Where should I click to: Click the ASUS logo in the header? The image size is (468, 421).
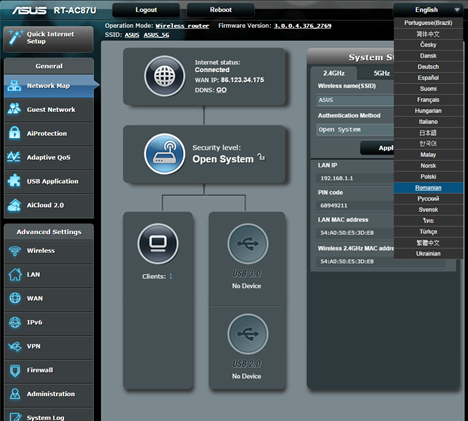[29, 10]
